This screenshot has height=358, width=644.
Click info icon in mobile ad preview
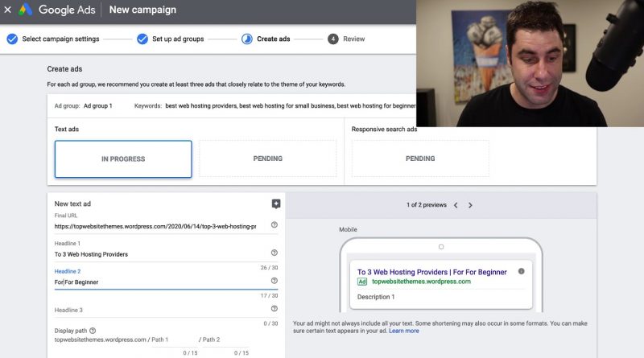521,271
